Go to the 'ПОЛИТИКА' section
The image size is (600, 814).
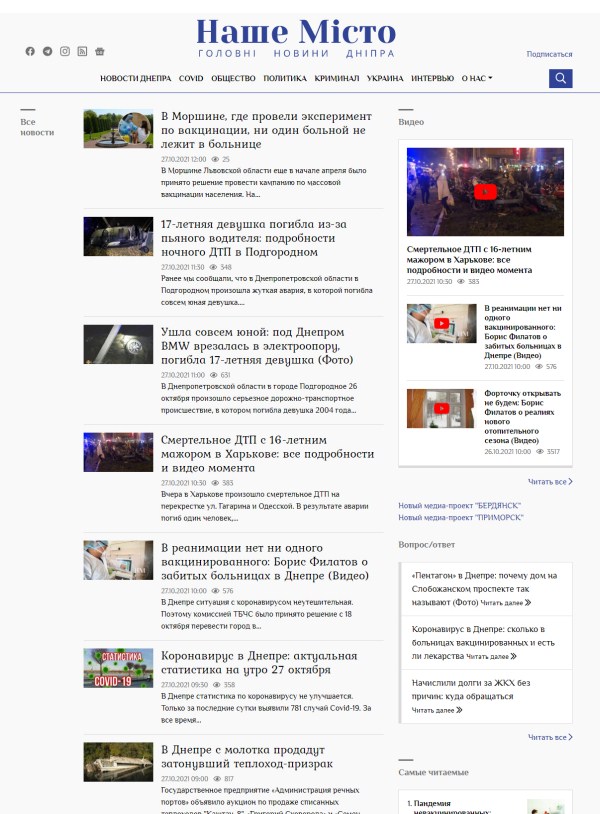tap(285, 78)
